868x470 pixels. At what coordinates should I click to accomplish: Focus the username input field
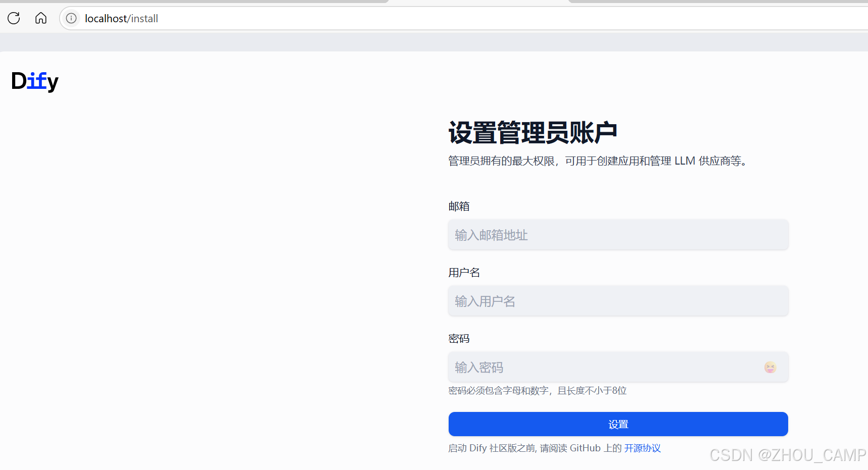click(x=618, y=301)
